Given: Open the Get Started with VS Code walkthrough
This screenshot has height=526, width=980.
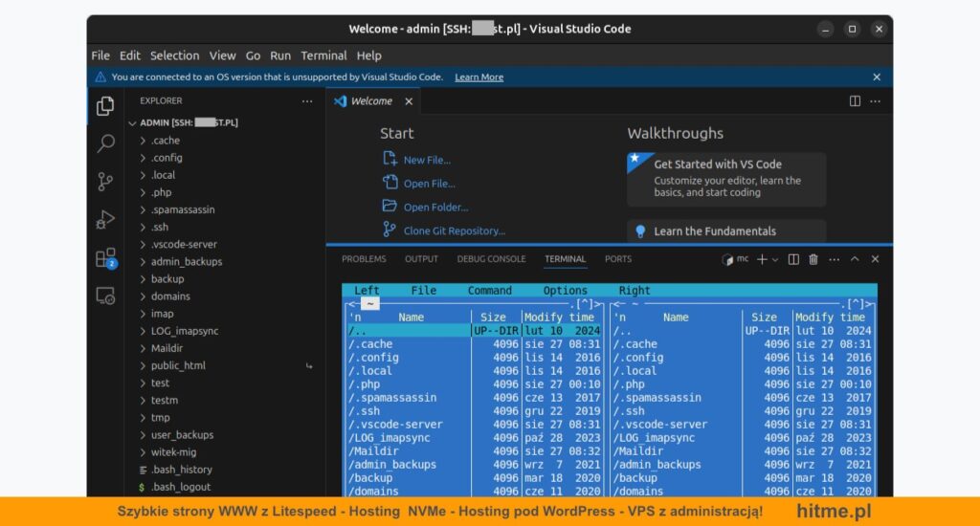Looking at the screenshot, I should click(726, 179).
